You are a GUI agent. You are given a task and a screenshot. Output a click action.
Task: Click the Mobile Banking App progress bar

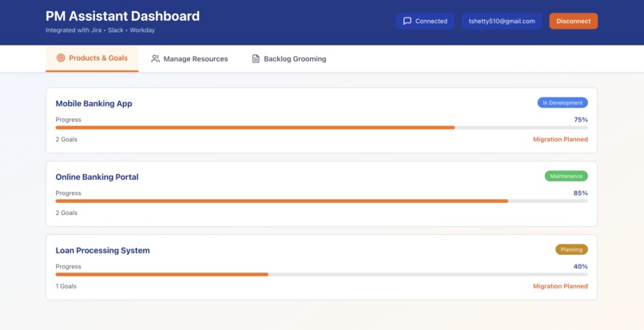pyautogui.click(x=321, y=128)
